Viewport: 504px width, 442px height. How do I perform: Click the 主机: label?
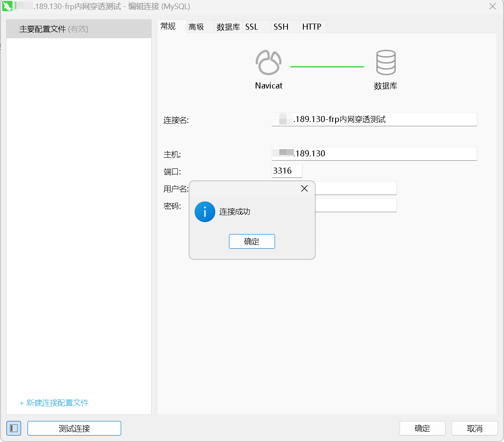click(x=172, y=155)
